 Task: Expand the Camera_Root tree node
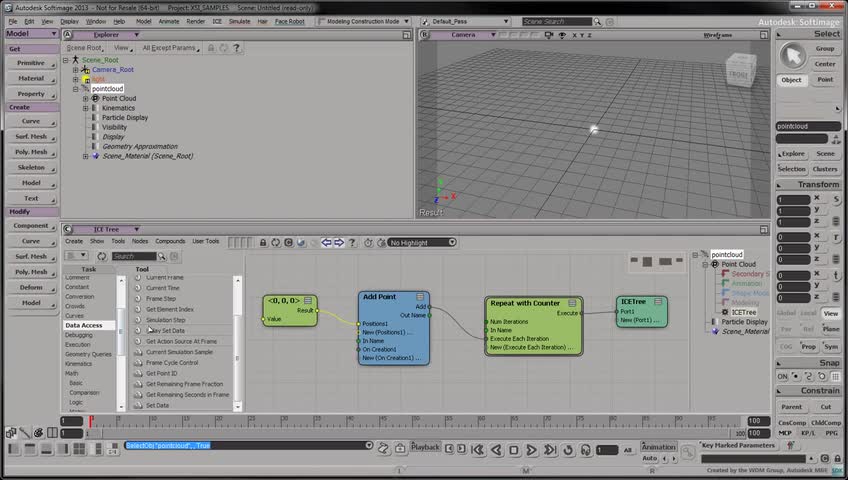[75, 70]
